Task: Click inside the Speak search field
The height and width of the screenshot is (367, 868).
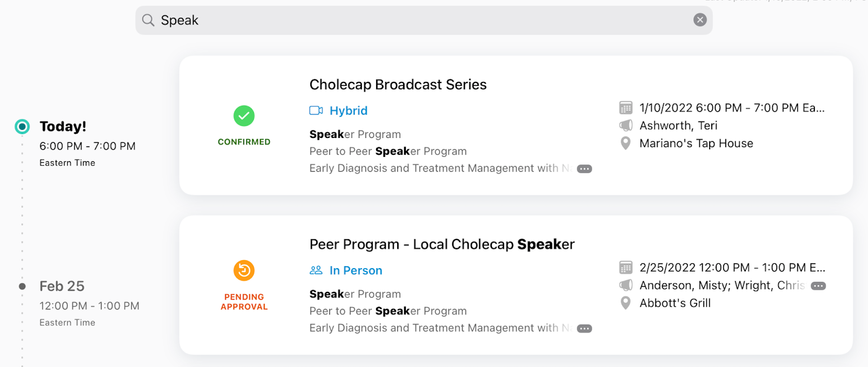Action: click(423, 21)
